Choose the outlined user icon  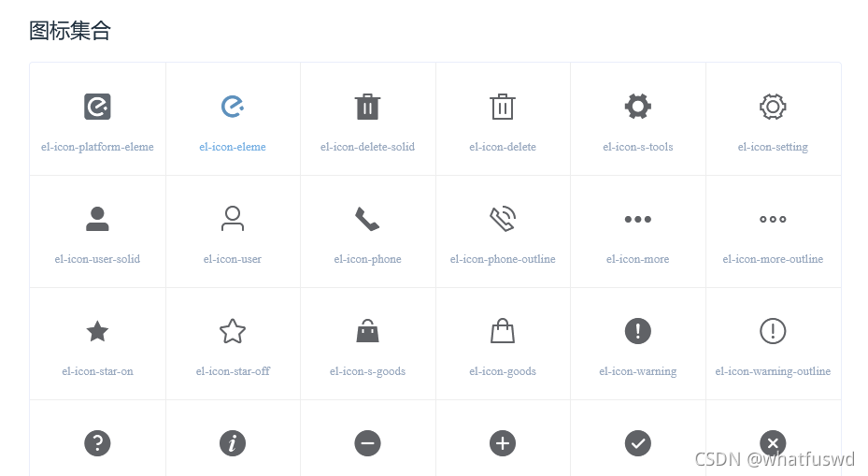point(233,219)
